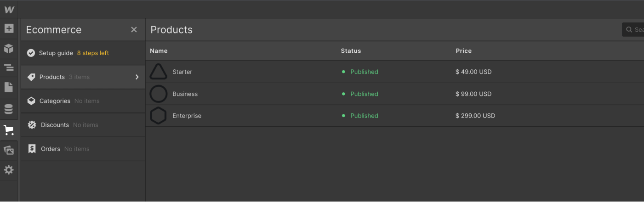The height and width of the screenshot is (202, 644).
Task: Open the Pages panel icon
Action: [x=9, y=87]
